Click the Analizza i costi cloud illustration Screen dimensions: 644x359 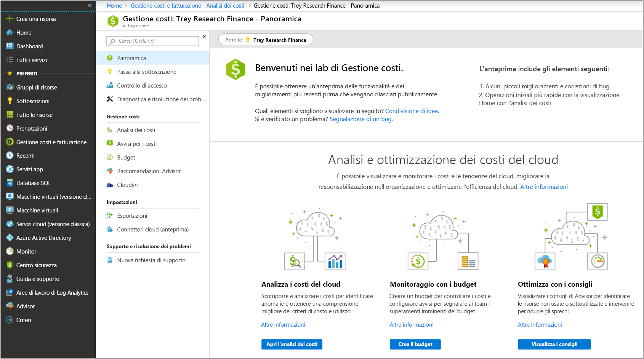(315, 239)
